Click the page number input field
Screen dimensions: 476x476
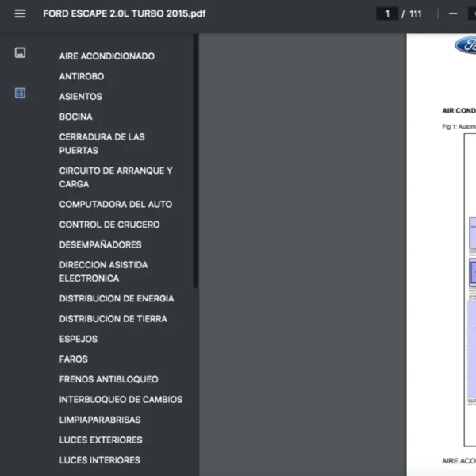(387, 13)
